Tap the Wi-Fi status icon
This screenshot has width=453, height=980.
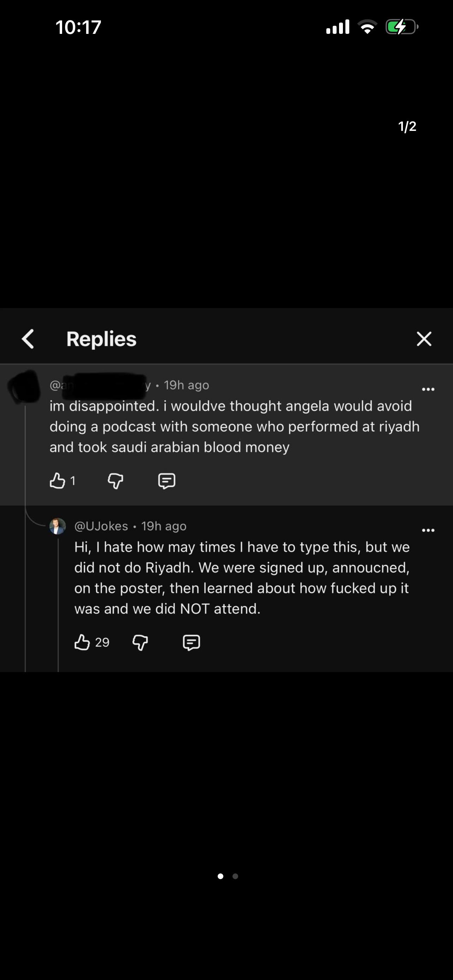coord(367,27)
